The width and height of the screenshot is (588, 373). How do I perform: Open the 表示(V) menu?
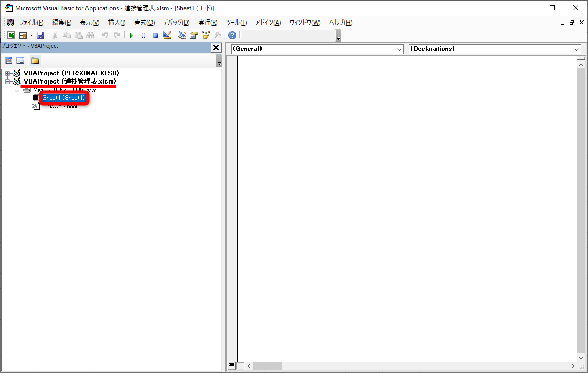tap(90, 23)
